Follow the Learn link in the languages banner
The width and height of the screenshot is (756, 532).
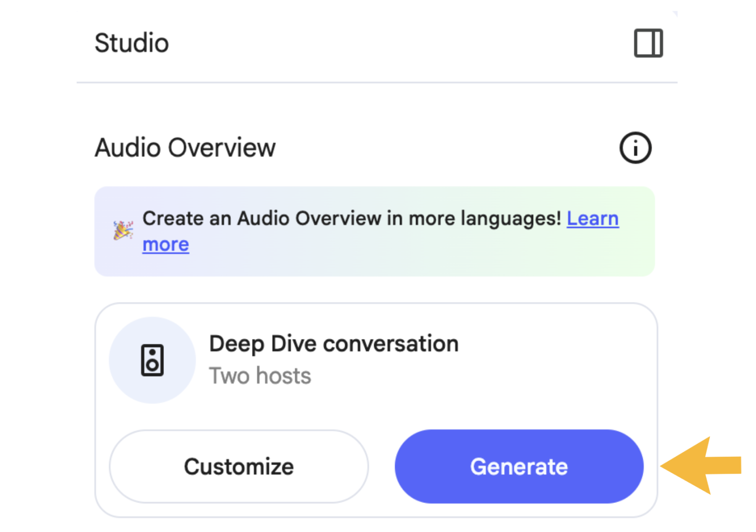point(593,219)
